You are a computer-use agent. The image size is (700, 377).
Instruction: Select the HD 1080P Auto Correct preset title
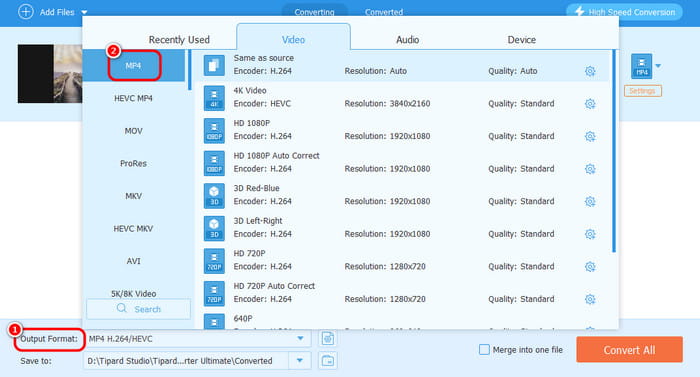point(276,155)
